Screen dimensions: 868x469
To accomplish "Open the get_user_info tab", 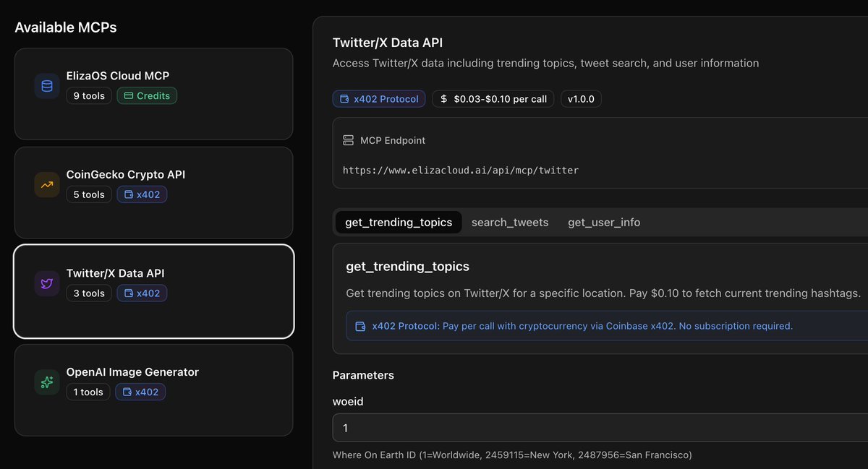I will click(x=604, y=222).
